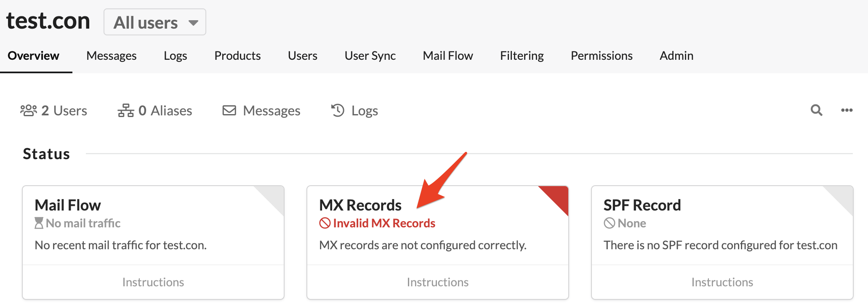Click the red corner of MX Records card

(558, 196)
